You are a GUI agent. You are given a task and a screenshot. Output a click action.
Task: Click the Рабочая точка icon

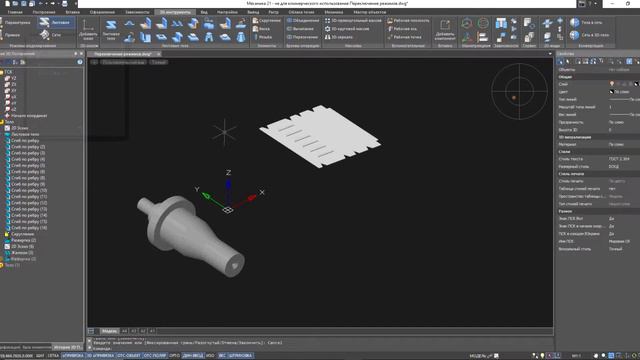[x=390, y=37]
